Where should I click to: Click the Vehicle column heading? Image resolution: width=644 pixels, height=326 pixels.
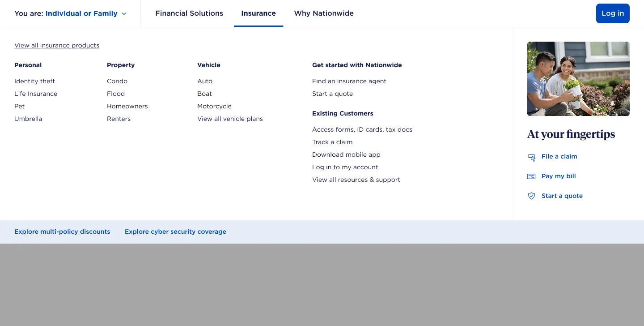point(209,65)
